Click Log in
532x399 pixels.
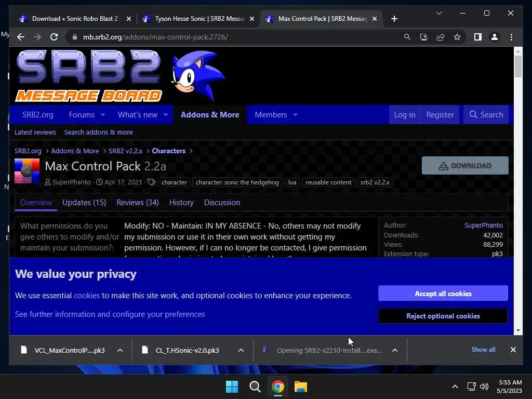pos(404,115)
